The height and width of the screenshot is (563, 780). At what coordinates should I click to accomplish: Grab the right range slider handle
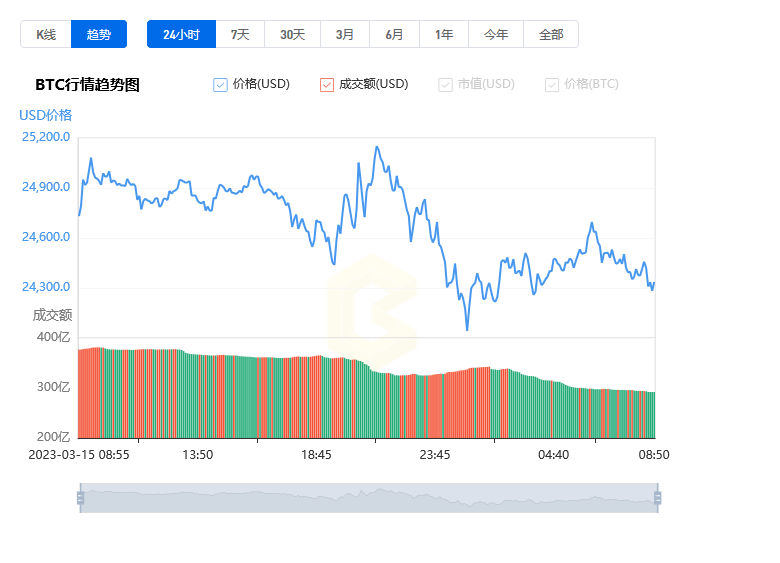pyautogui.click(x=658, y=498)
